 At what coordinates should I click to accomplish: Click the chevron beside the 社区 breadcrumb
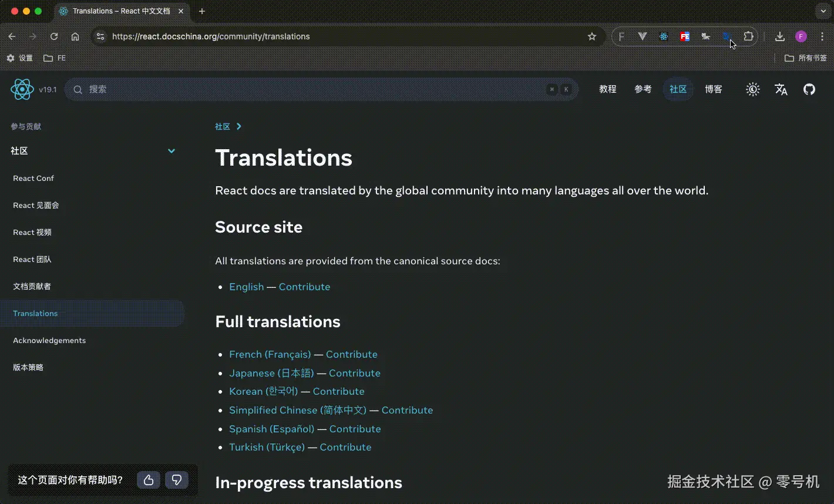pyautogui.click(x=238, y=126)
